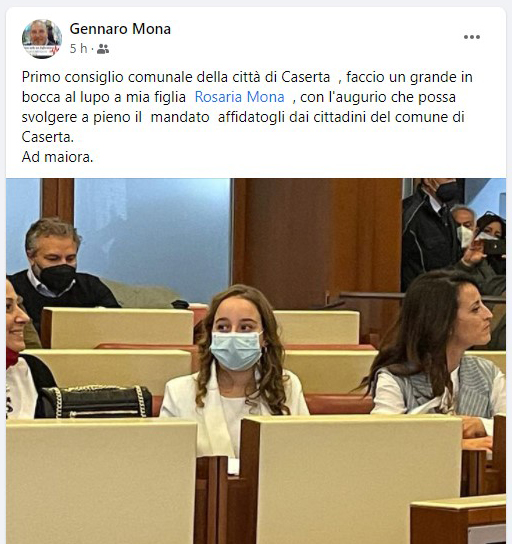This screenshot has width=512, height=544.
Task: Click Gennaro Mona's profile picture
Action: pos(42,39)
